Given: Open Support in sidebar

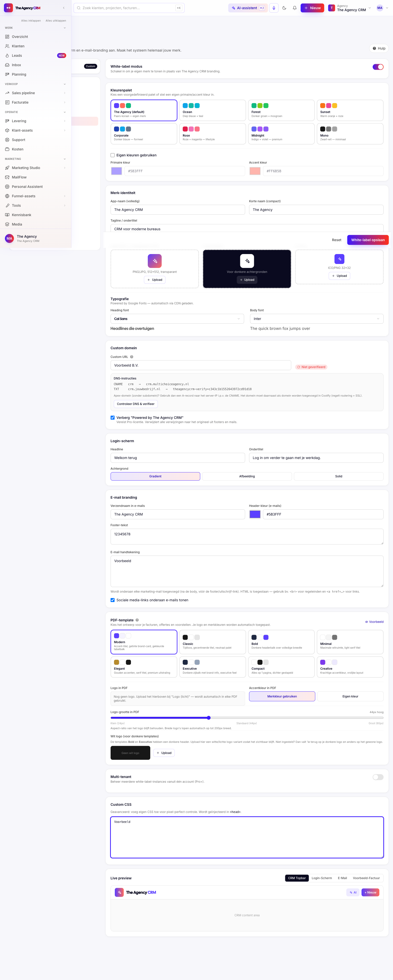Looking at the screenshot, I should point(35,140).
